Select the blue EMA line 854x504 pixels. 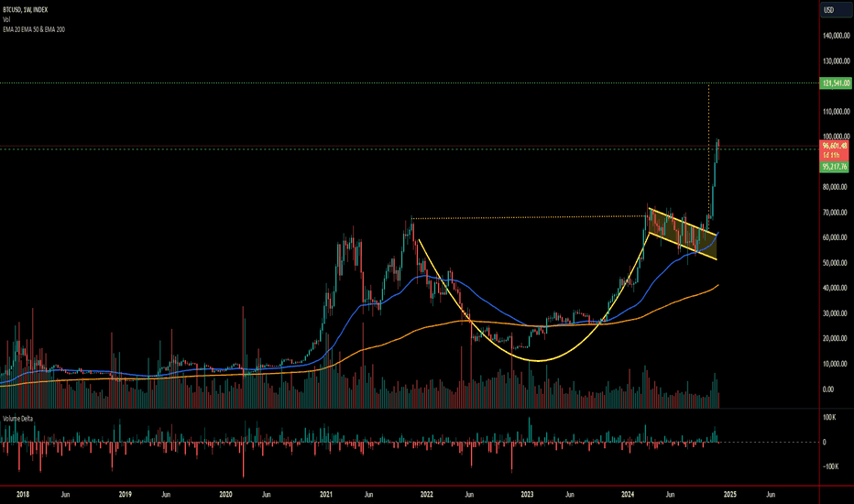coord(490,305)
